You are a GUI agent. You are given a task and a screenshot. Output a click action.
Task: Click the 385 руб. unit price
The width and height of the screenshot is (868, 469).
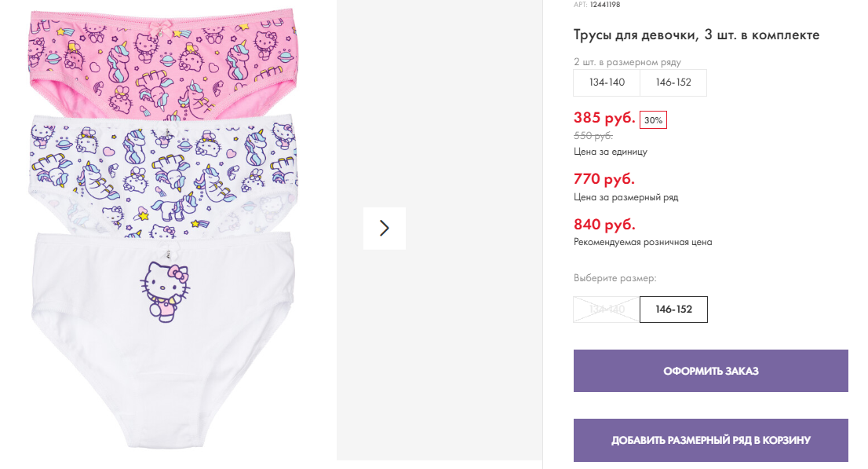604,119
